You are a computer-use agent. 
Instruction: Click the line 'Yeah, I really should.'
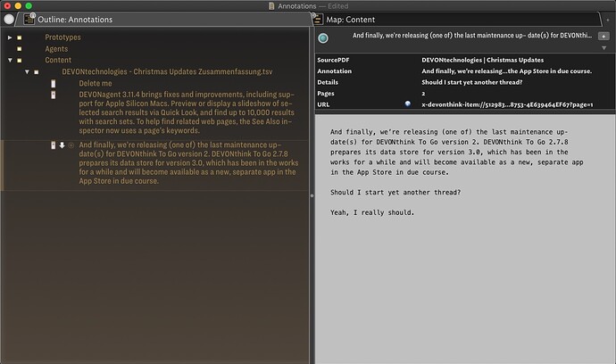pos(372,212)
